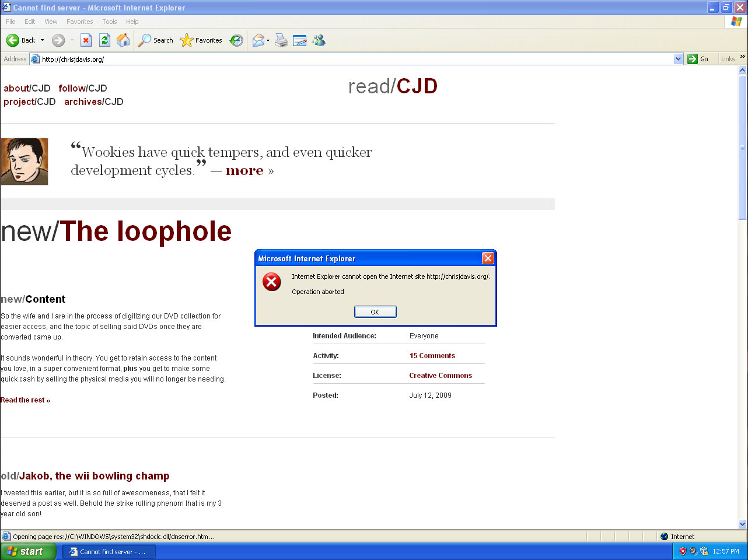This screenshot has width=748, height=560.
Task: Click the 12:57 PM taskbar clock
Action: coord(726,551)
